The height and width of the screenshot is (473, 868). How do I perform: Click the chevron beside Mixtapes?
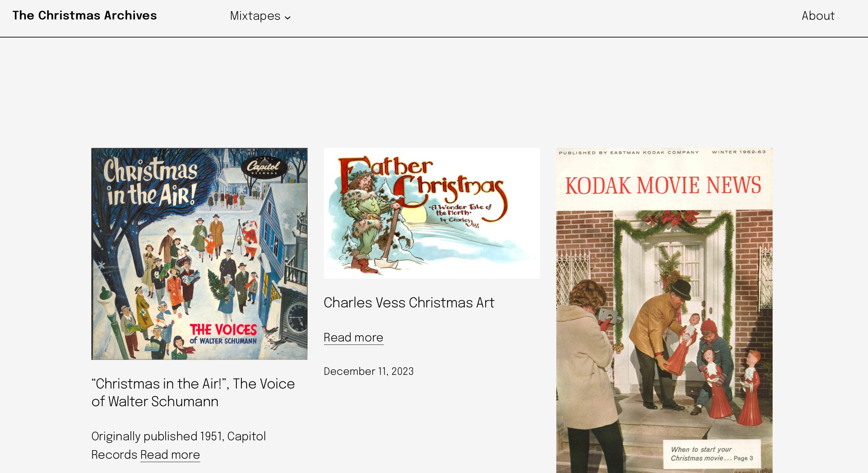[x=288, y=18]
